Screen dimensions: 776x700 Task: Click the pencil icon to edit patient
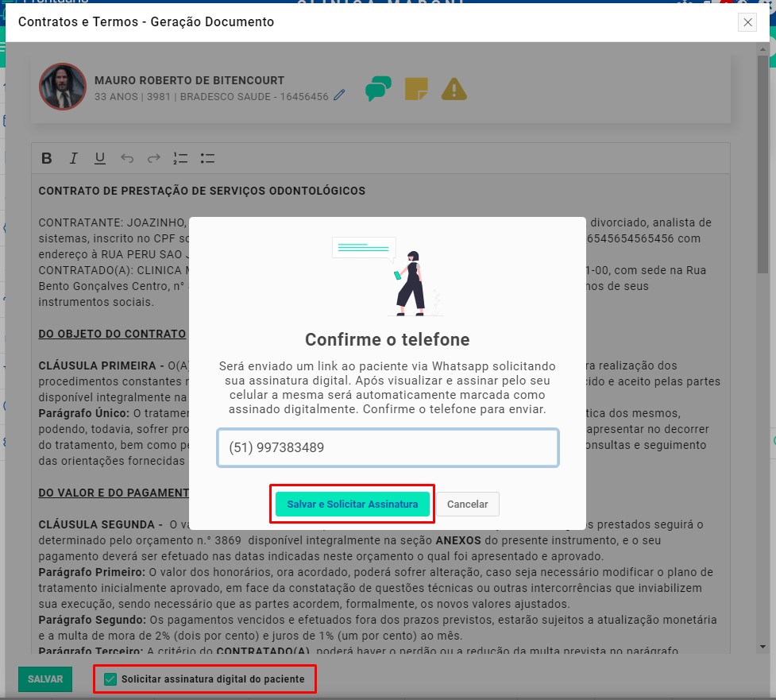pyautogui.click(x=339, y=96)
